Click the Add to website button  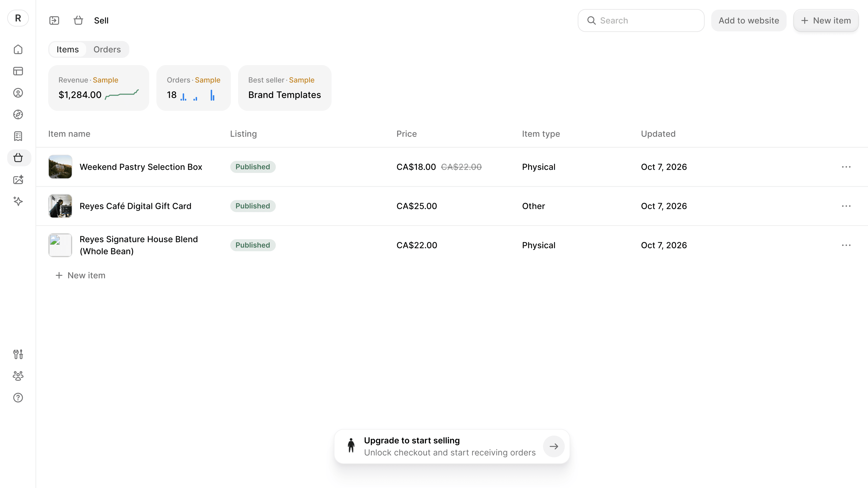tap(749, 21)
